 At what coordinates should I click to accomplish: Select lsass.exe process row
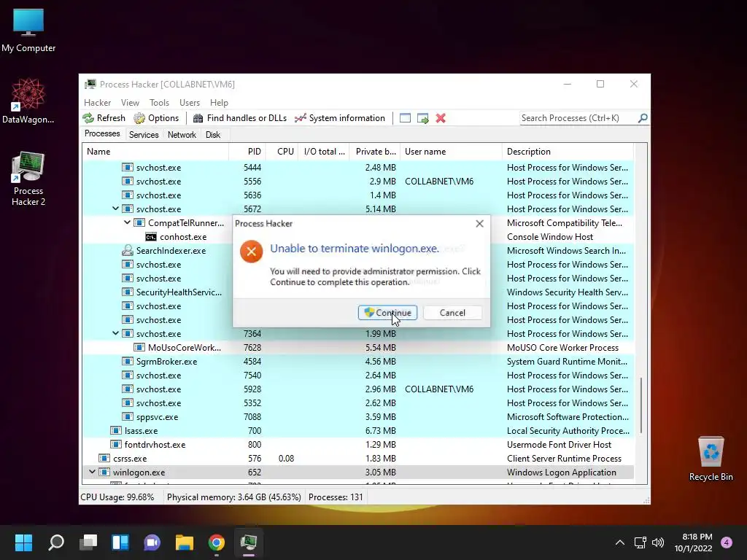click(x=358, y=430)
